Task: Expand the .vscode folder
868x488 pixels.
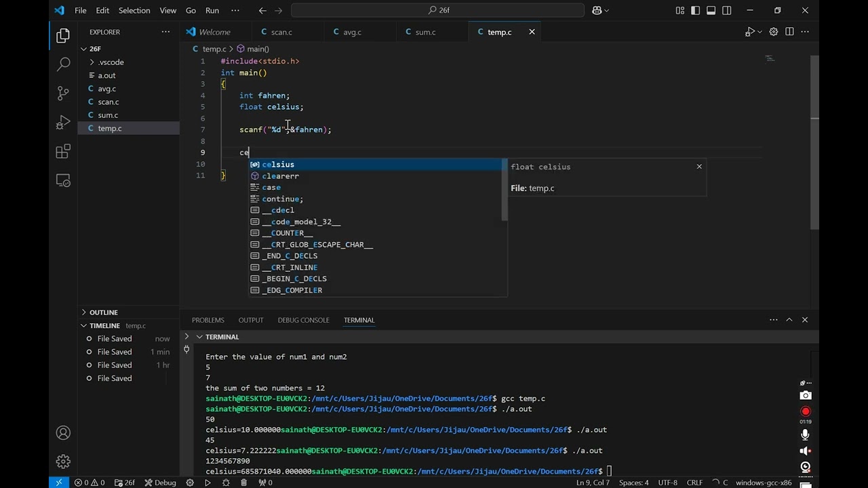Action: [x=111, y=62]
